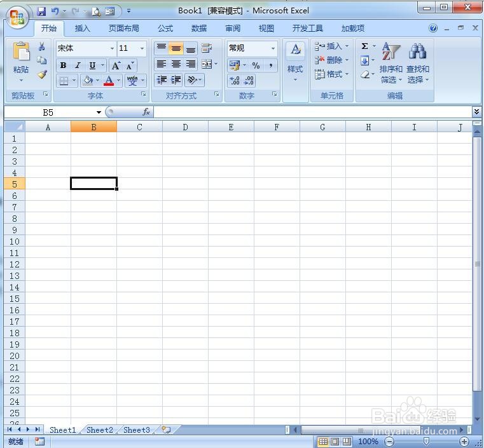Open Merge and Center dropdown arrow
Viewport: 484px width, 448px height.
tap(216, 64)
